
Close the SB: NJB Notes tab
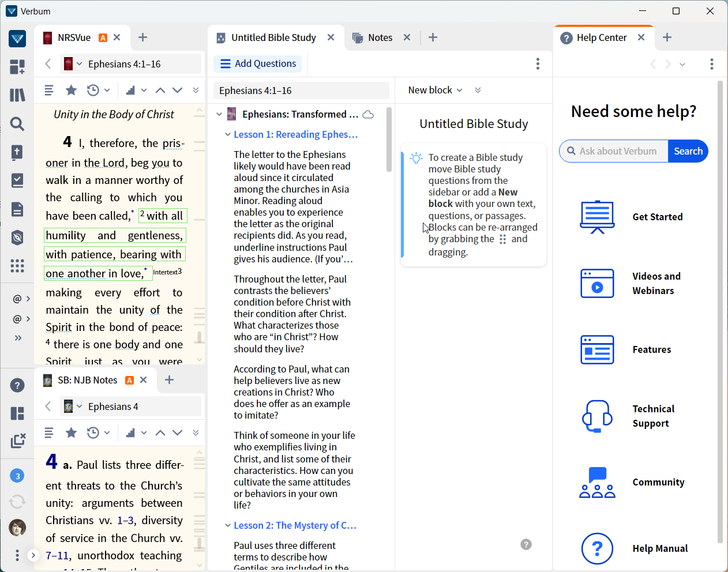click(144, 380)
